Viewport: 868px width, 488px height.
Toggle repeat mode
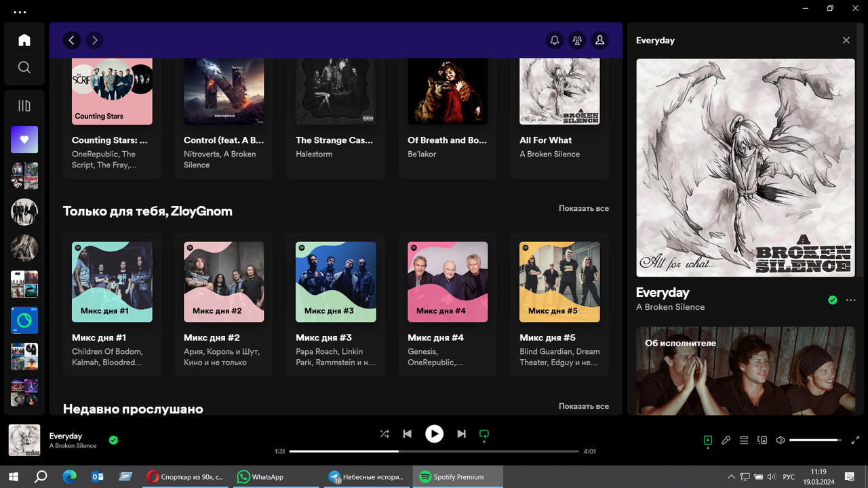pos(484,434)
